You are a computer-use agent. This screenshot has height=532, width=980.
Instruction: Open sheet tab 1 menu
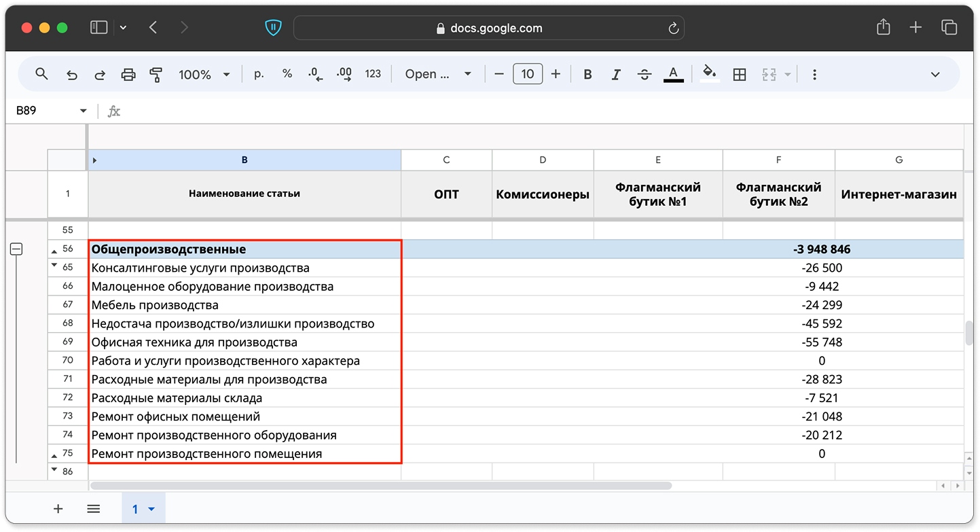143,509
